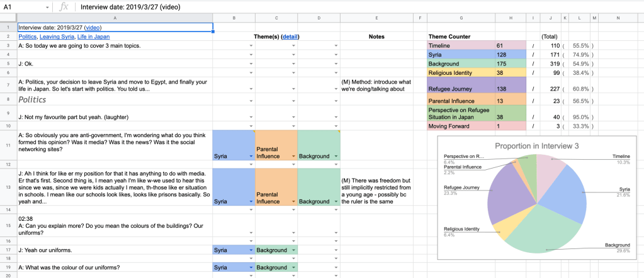Expand the Parental Influence dropdown in row 13
644x278 pixels.
(x=293, y=202)
